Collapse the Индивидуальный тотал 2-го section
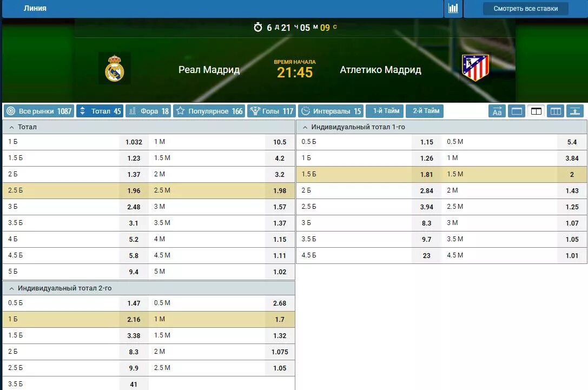This screenshot has height=390, width=588. tap(149, 288)
